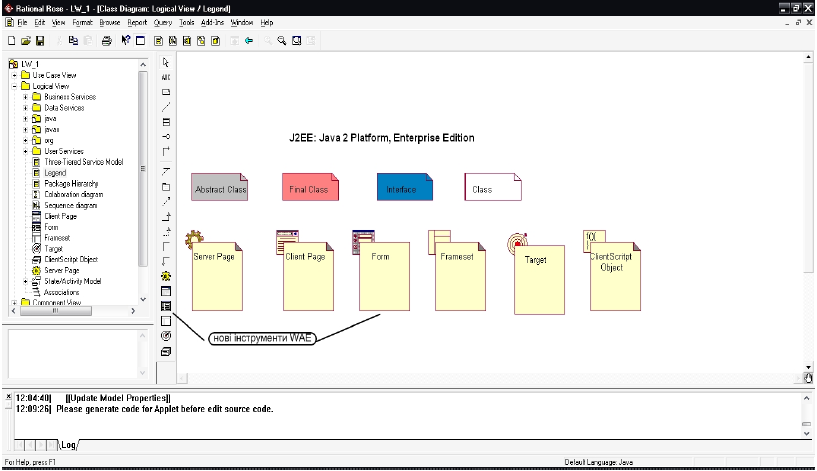Select the Target element on the diagram
Screen dimensions: 817x471
tap(539, 280)
